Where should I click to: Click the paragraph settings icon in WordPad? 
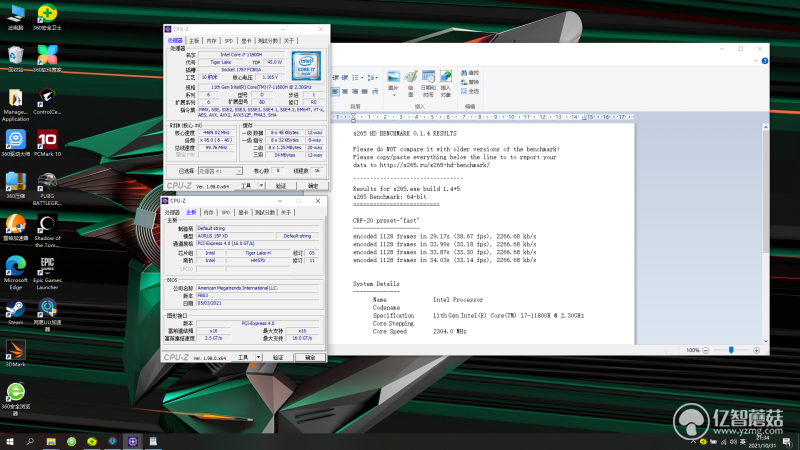(x=375, y=92)
